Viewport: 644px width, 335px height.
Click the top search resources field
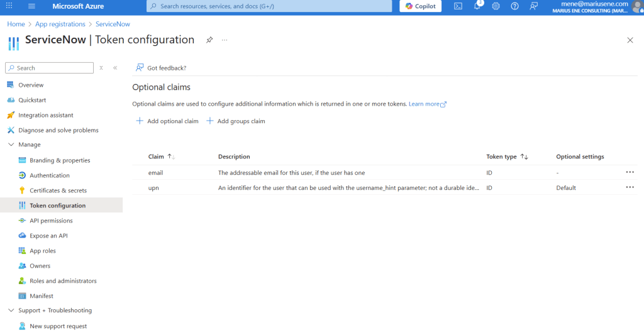[270, 6]
